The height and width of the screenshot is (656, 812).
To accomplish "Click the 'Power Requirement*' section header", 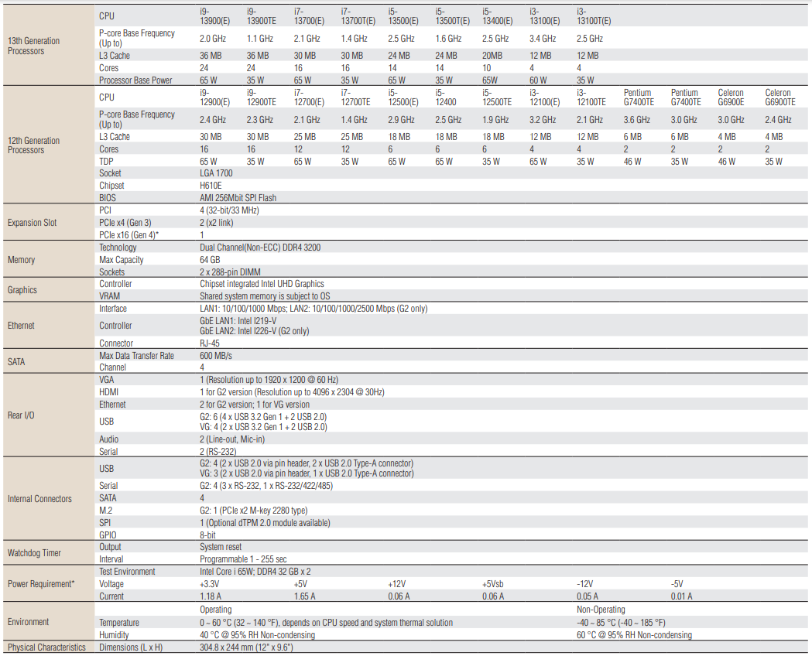I will point(41,584).
